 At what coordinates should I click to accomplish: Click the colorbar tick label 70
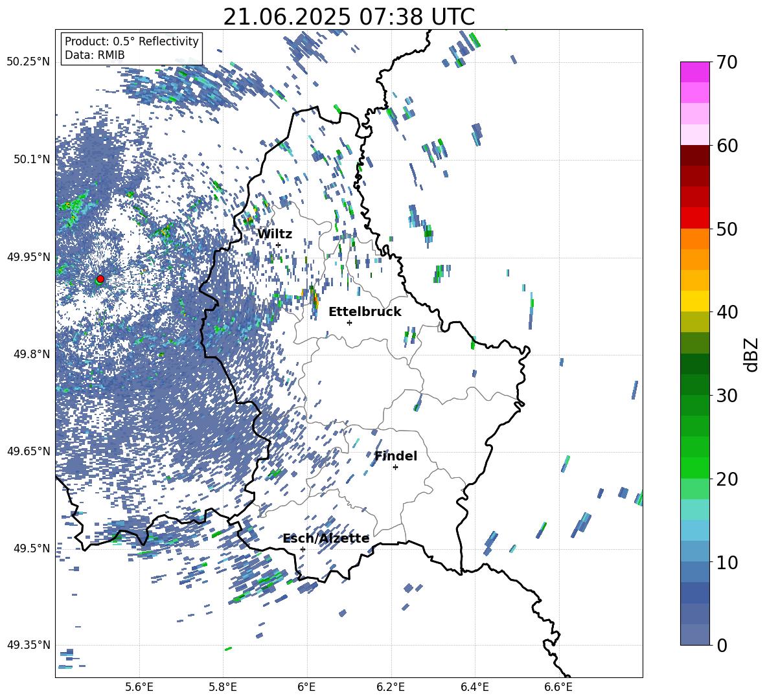click(726, 63)
